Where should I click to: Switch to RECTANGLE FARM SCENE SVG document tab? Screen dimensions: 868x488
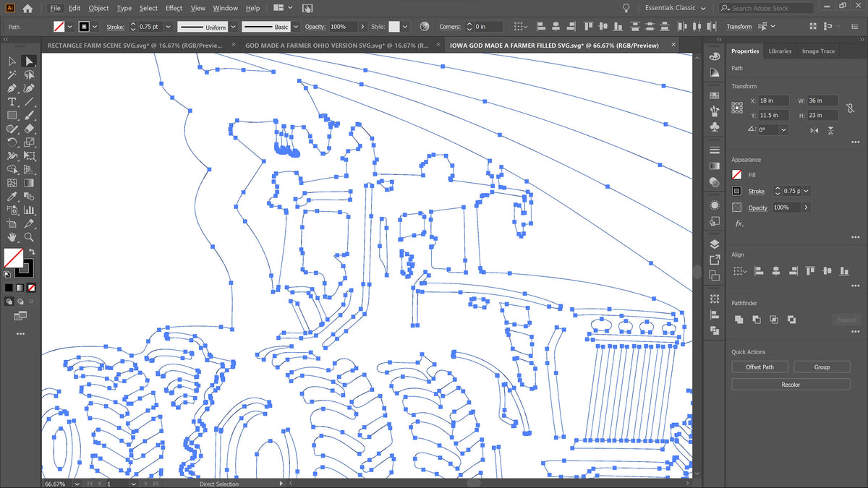136,45
